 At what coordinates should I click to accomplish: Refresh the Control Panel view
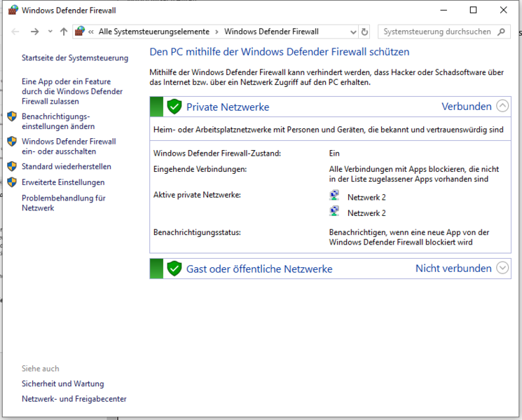point(364,32)
